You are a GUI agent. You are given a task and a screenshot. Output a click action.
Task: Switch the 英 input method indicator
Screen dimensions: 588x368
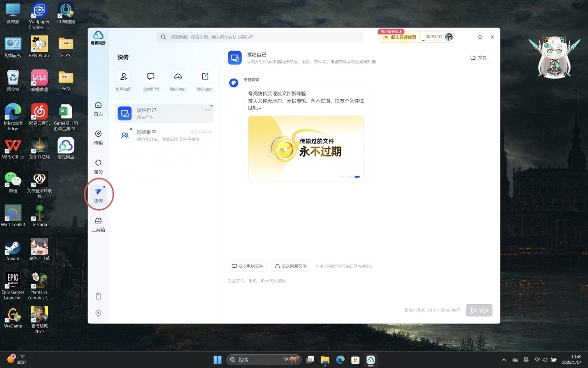pyautogui.click(x=526, y=360)
